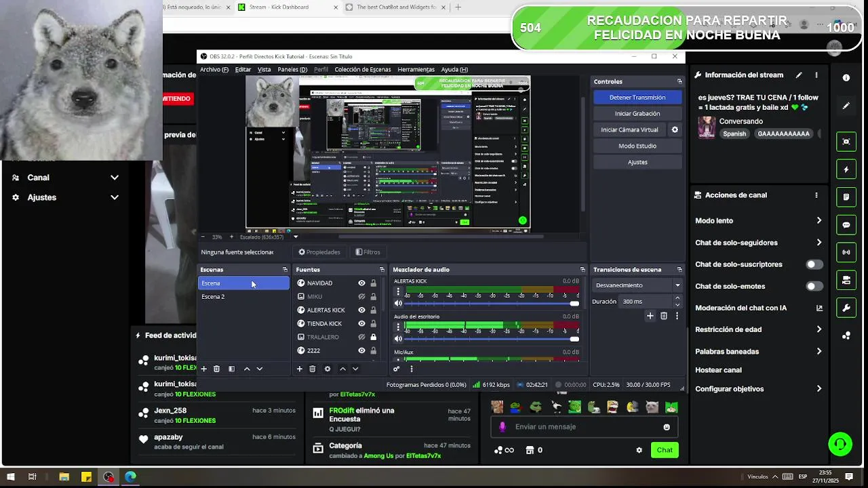Delete selected scene with trash icon
868x488 pixels.
(216, 369)
